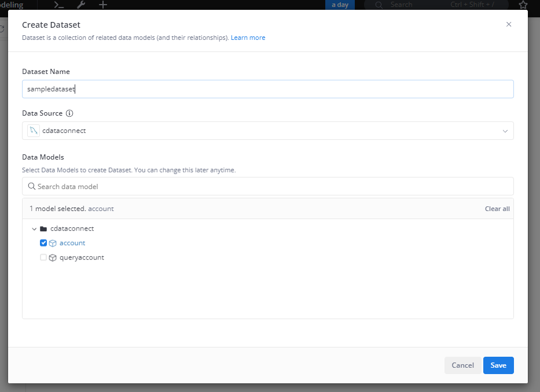Select the queryaccount model label
The width and height of the screenshot is (540, 392).
[x=82, y=258]
